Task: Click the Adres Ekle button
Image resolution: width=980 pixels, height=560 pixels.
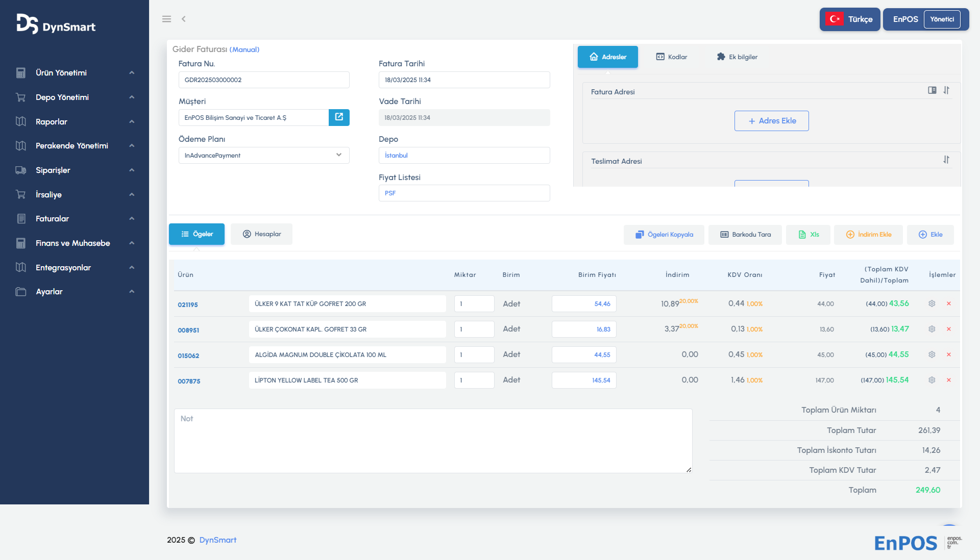Action: 771,121
